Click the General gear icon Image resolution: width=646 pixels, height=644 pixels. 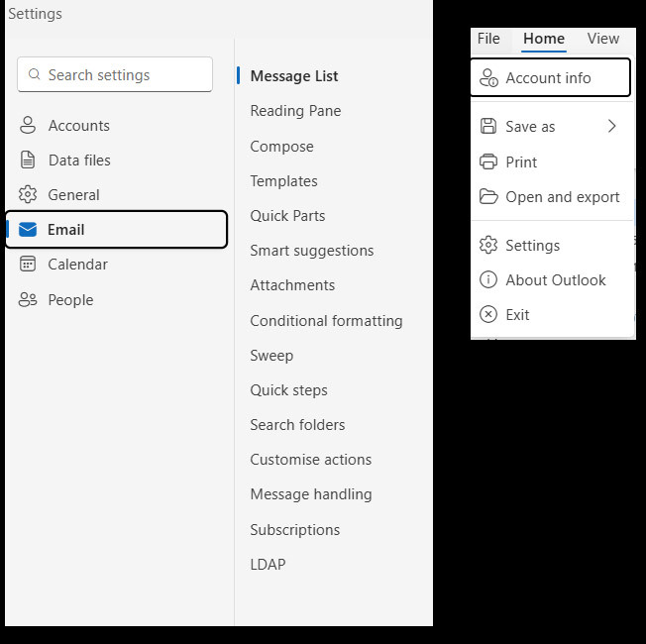(x=28, y=194)
